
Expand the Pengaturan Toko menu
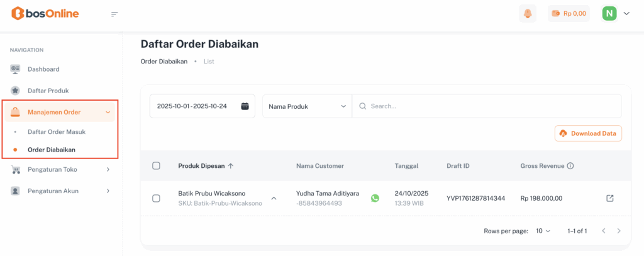60,169
